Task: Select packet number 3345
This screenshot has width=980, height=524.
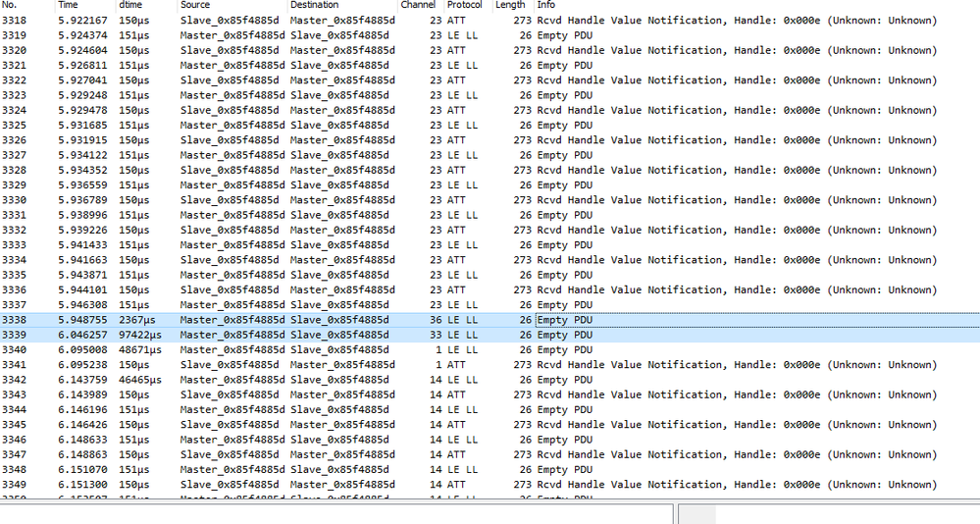Action: (14, 426)
